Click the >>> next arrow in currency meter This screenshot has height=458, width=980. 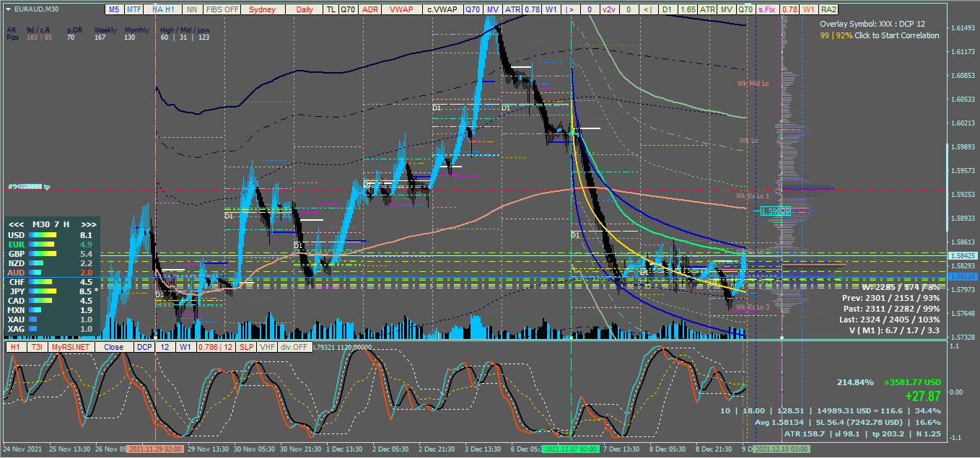click(88, 224)
